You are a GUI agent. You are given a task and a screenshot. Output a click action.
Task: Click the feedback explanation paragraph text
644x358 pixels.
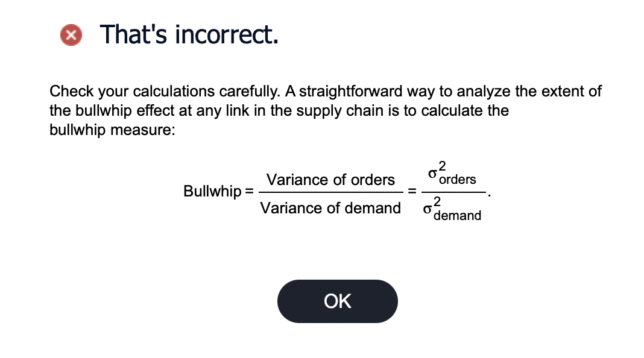pyautogui.click(x=301, y=110)
